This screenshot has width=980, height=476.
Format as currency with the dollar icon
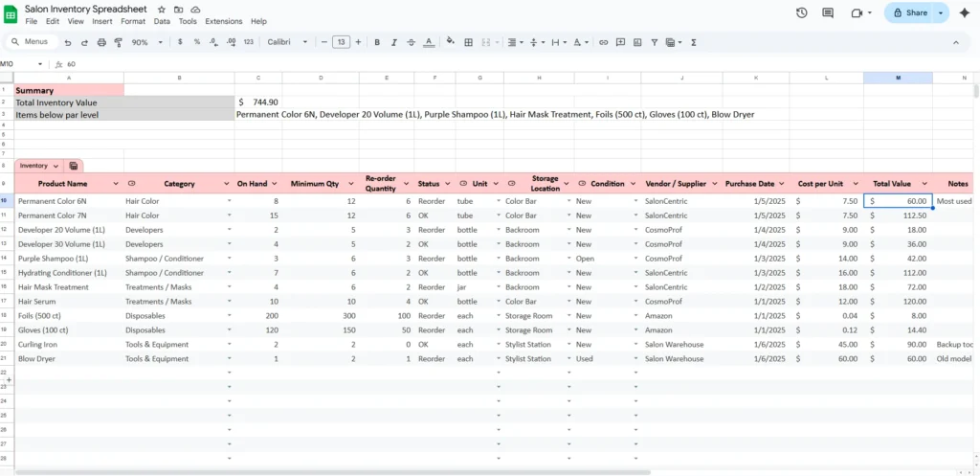coord(180,42)
